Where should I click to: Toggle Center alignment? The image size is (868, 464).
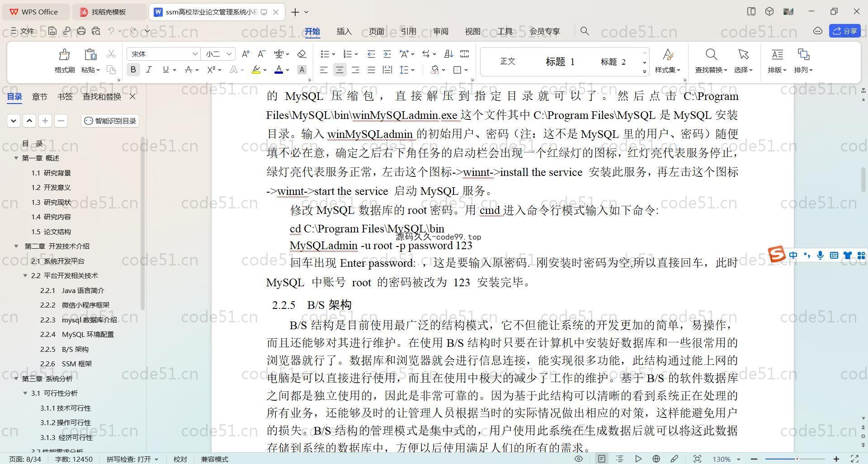(340, 70)
